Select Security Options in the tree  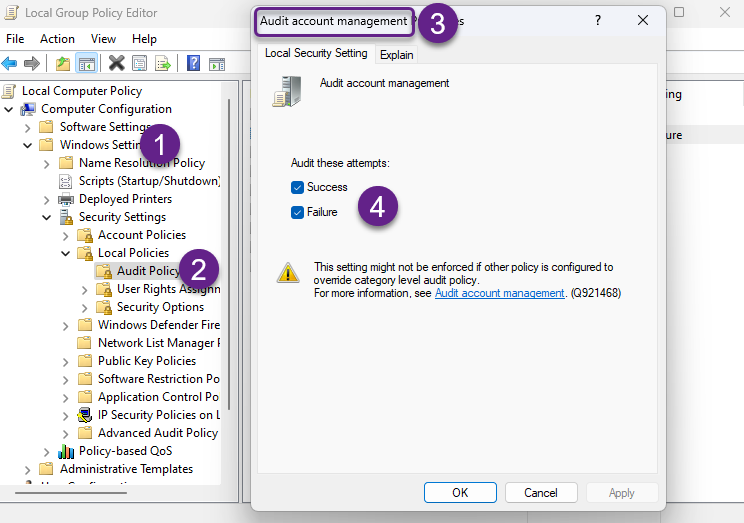[160, 307]
